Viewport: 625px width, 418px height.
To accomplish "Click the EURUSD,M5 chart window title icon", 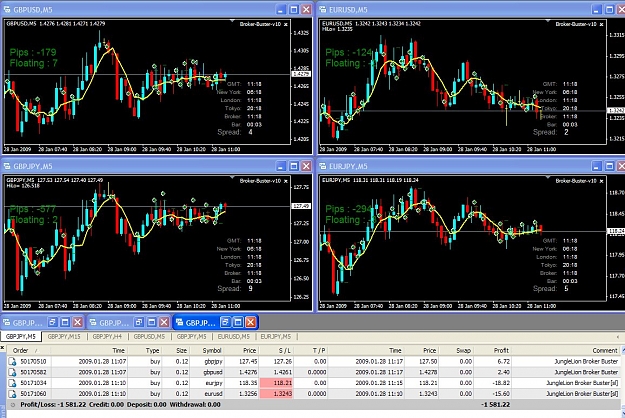I will [323, 10].
